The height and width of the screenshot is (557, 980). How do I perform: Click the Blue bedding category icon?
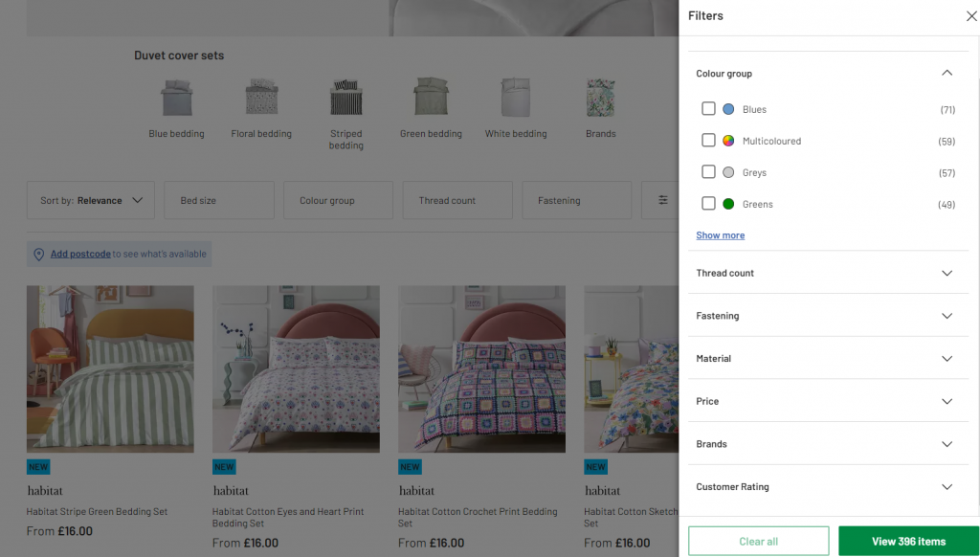[x=176, y=98]
